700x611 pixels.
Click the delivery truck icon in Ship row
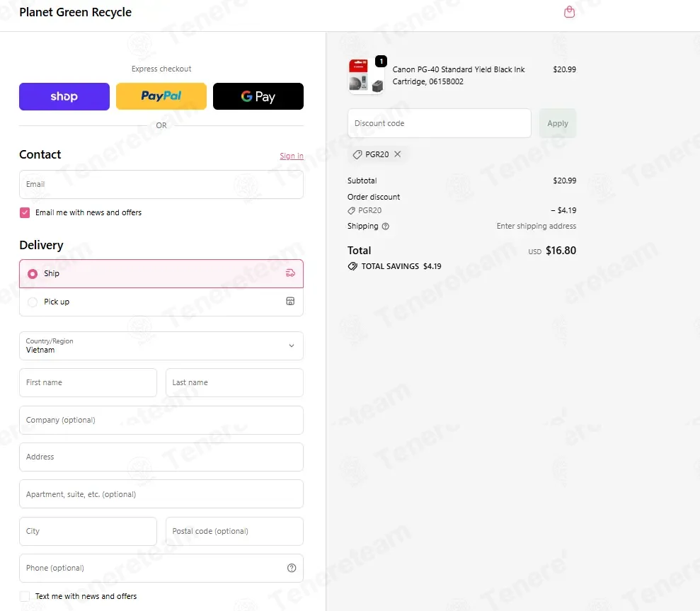[290, 273]
